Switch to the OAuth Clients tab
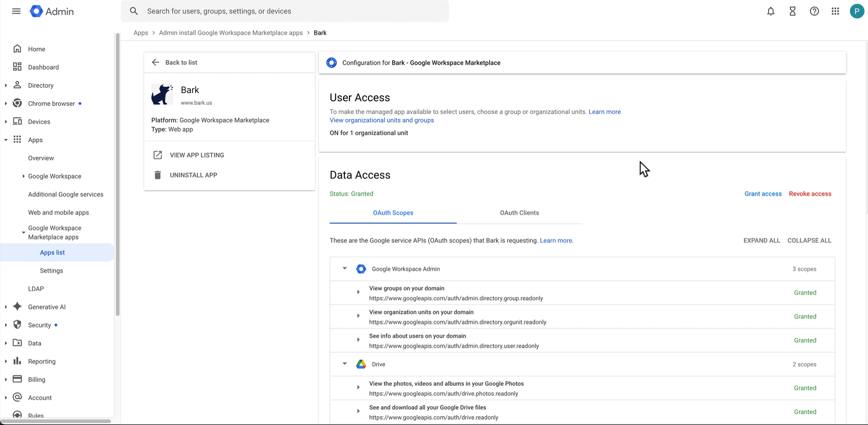The image size is (868, 425). [x=519, y=213]
